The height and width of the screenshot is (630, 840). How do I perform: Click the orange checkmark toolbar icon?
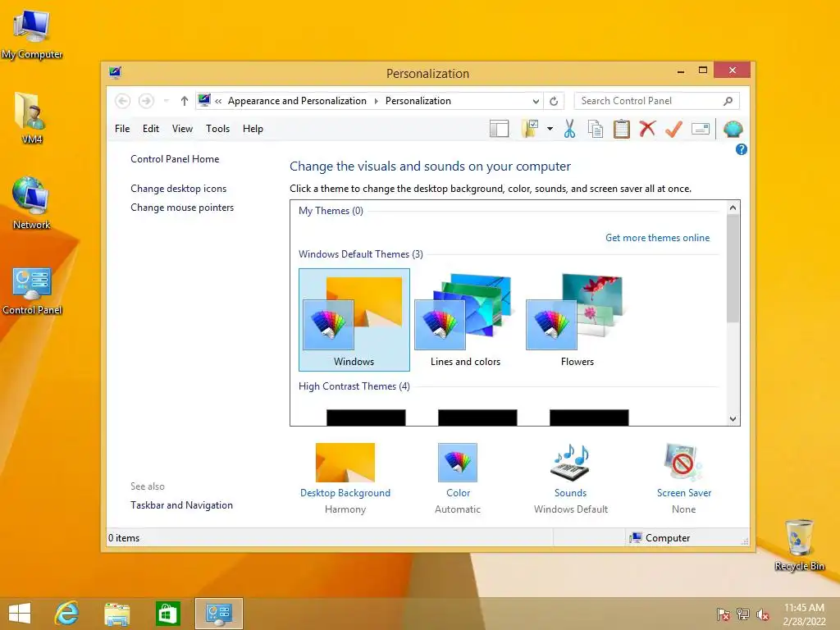point(674,129)
